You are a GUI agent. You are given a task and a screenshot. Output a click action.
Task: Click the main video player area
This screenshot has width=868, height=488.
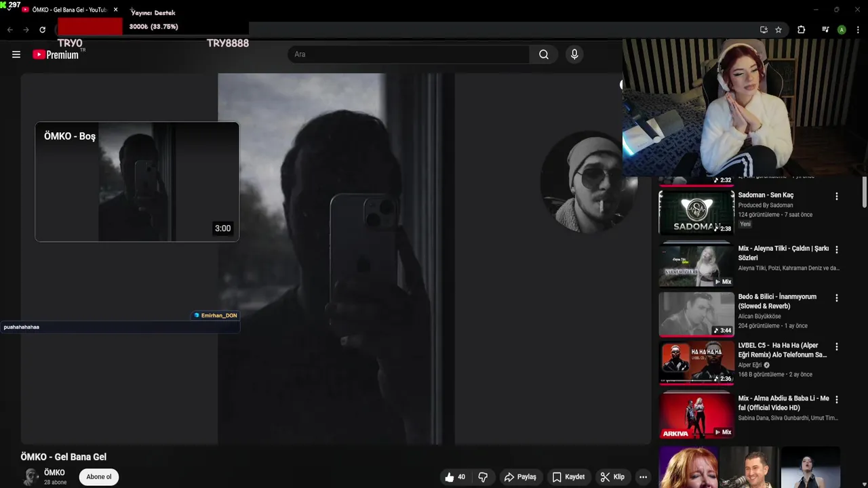336,259
